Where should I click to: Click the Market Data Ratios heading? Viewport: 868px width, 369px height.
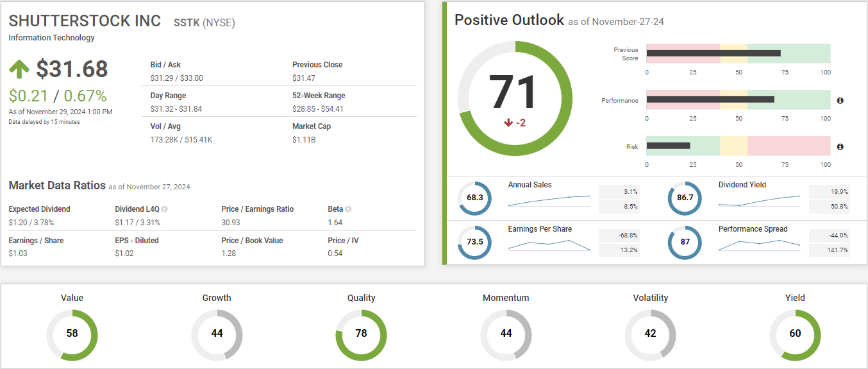point(57,185)
